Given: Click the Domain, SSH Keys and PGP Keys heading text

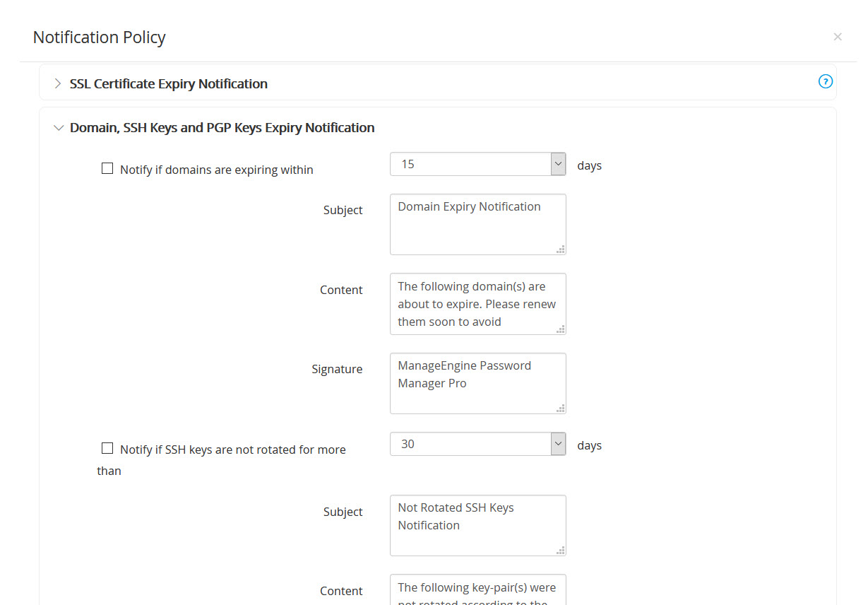Looking at the screenshot, I should [x=222, y=128].
